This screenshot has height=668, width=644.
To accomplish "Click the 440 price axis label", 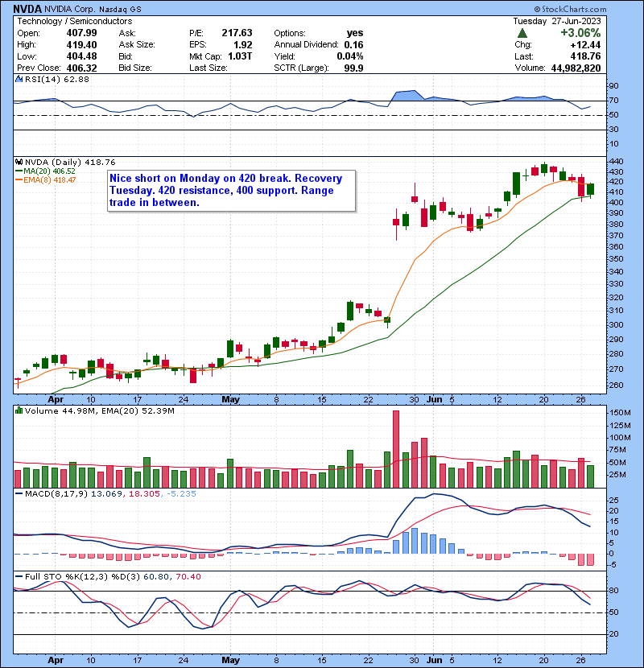I will point(617,162).
